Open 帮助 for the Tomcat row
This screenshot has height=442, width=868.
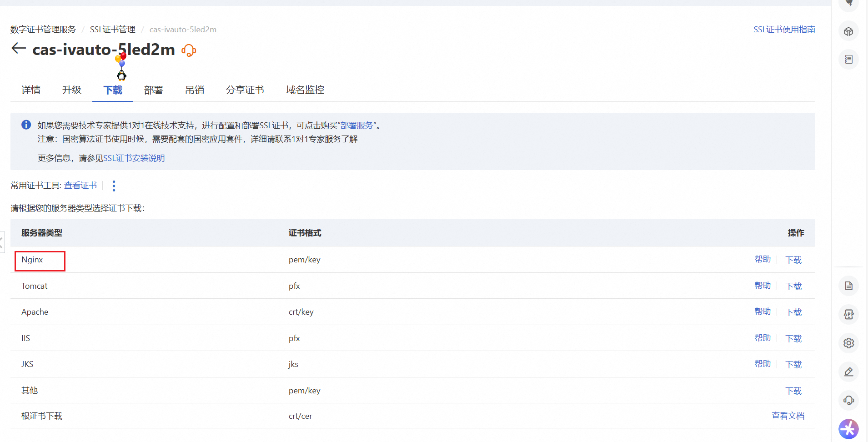point(763,286)
